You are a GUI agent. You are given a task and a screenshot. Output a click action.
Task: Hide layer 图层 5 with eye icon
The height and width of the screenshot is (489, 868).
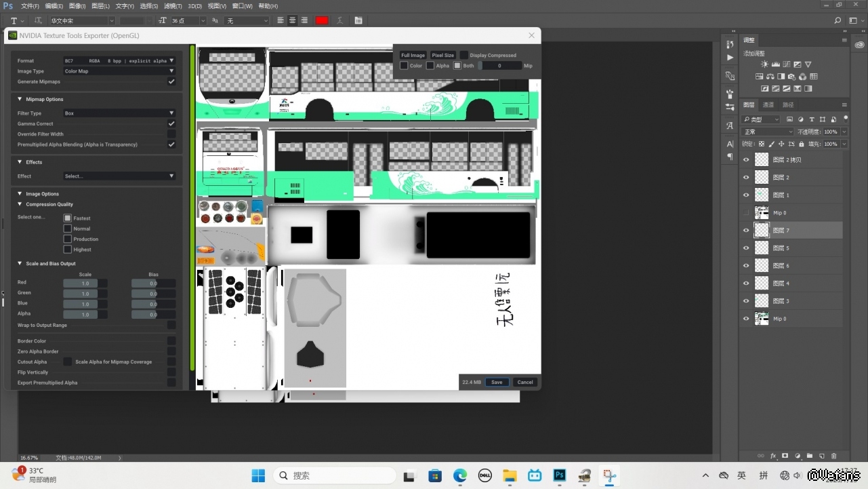(746, 248)
